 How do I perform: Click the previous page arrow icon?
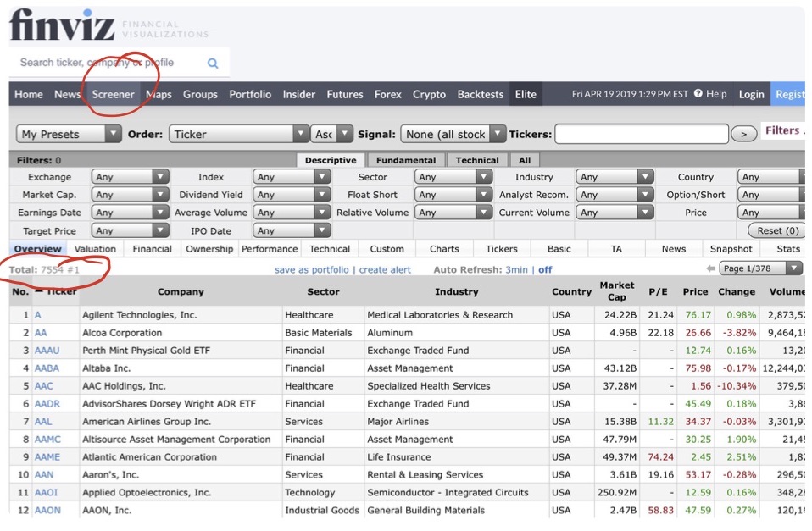(710, 268)
